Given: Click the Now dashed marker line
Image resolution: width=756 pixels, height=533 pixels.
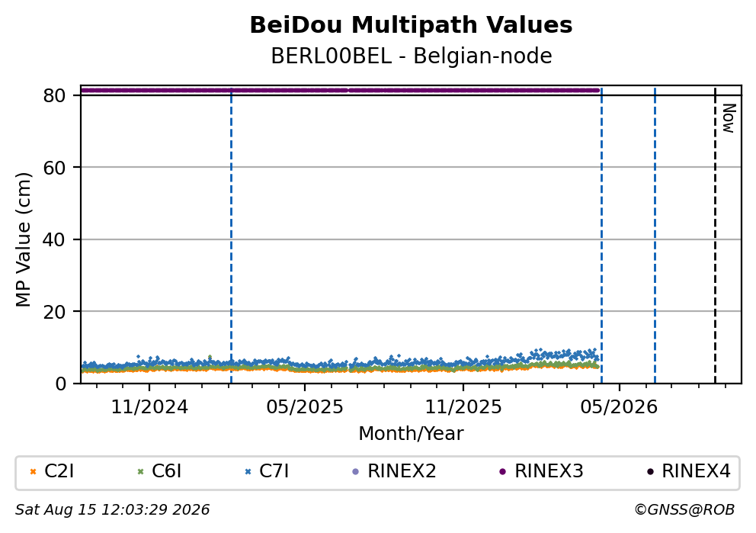Looking at the screenshot, I should pos(715,236).
